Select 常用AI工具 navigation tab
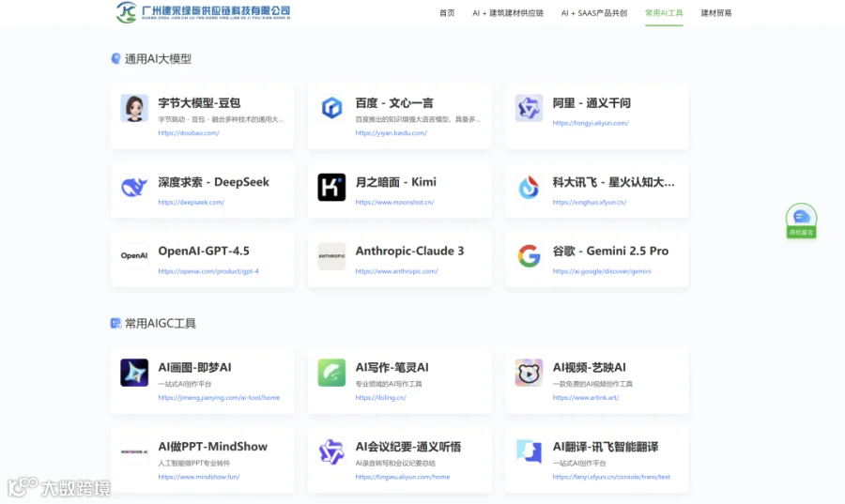The width and height of the screenshot is (845, 504). point(664,13)
